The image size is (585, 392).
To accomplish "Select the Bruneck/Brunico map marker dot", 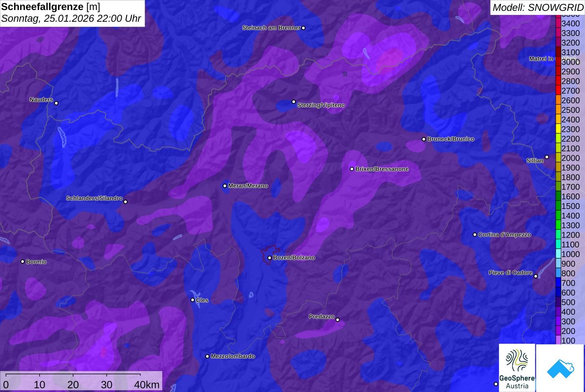I will click(x=424, y=139).
